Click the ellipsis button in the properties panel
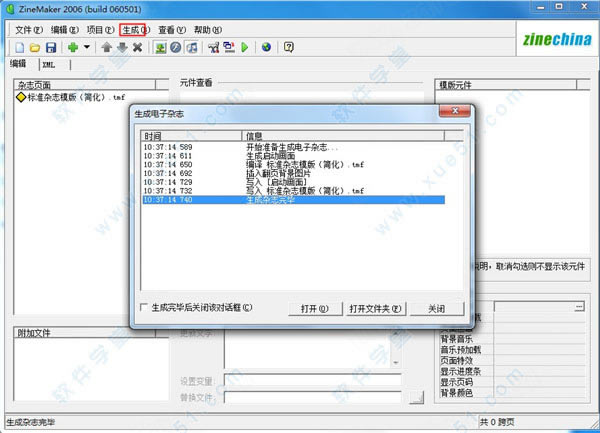The width and height of the screenshot is (600, 433). tap(579, 307)
